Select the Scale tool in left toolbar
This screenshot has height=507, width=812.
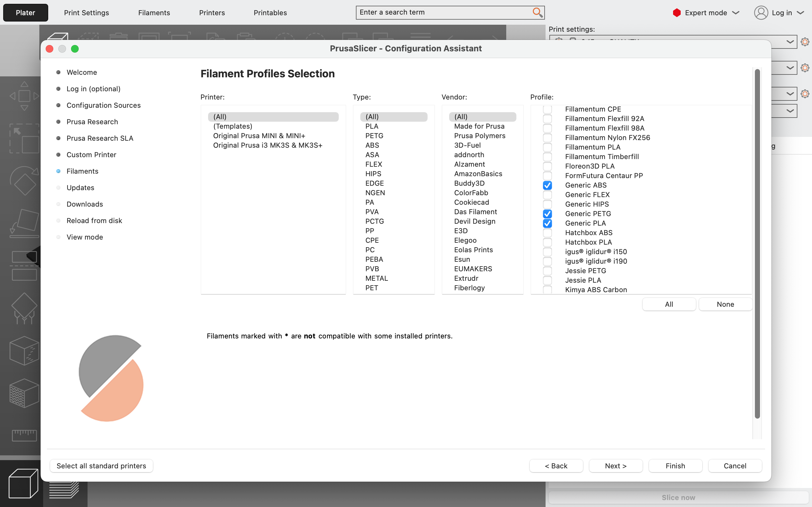[x=24, y=138]
